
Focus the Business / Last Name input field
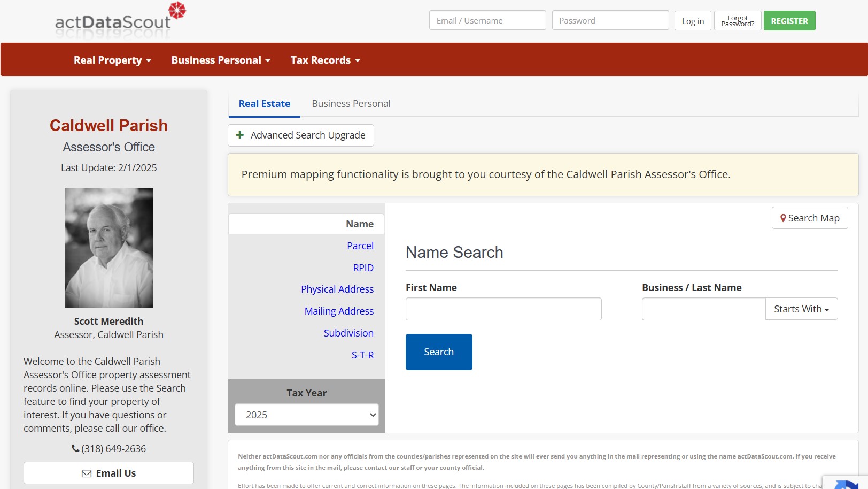tap(703, 309)
